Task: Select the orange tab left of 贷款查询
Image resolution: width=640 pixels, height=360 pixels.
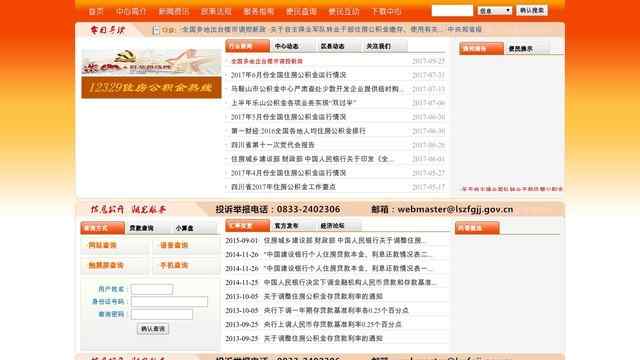Action: [x=102, y=228]
